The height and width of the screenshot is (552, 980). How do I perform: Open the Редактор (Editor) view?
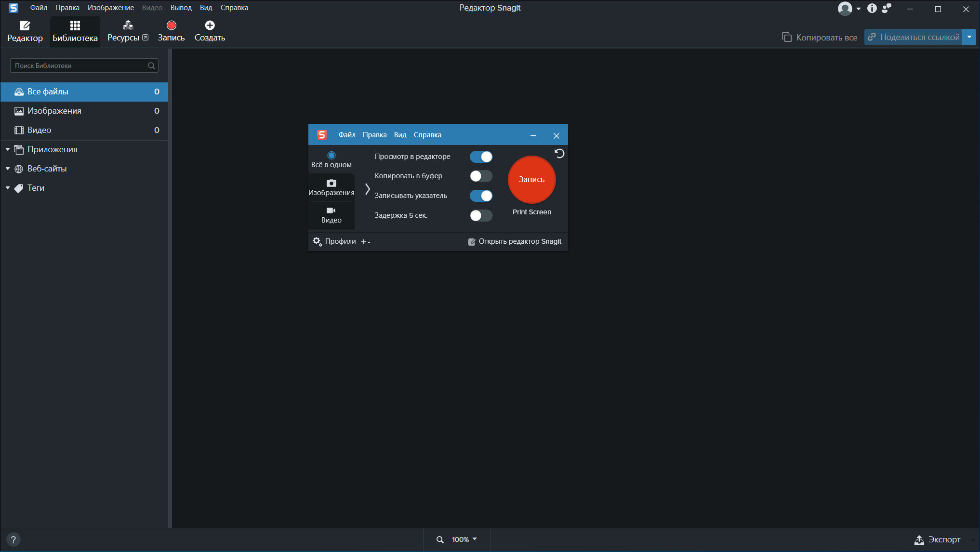point(25,31)
